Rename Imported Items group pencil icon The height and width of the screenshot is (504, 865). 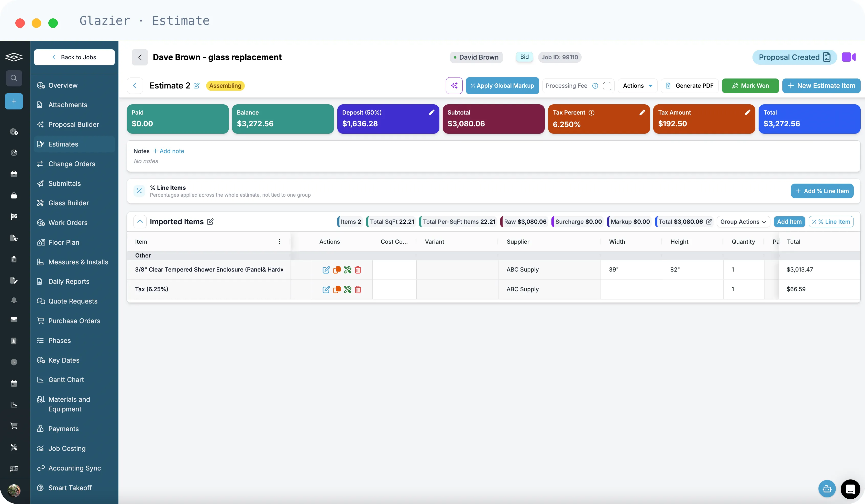(x=210, y=222)
